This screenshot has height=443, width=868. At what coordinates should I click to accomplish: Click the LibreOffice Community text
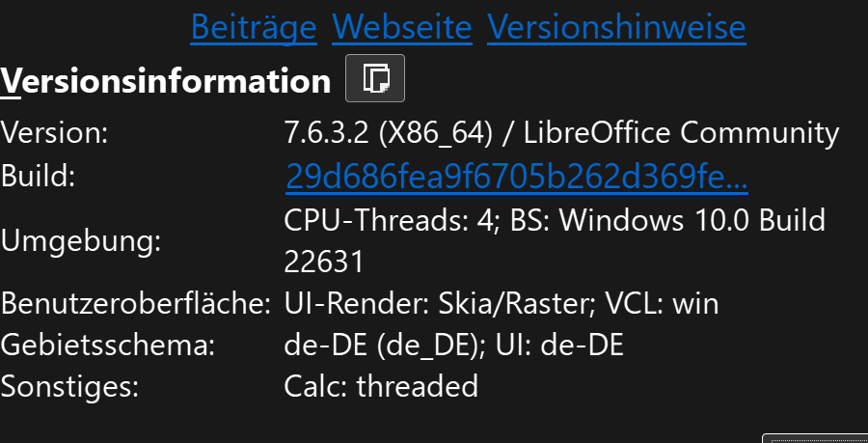[681, 133]
